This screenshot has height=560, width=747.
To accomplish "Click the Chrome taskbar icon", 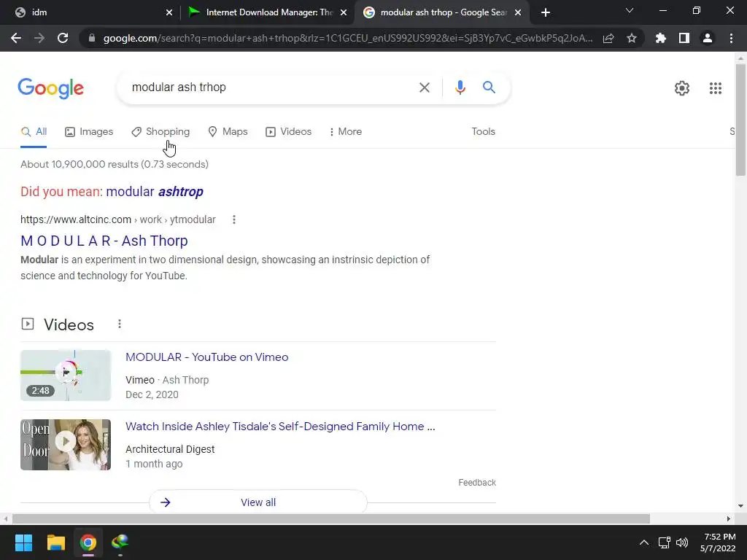I will (x=88, y=542).
